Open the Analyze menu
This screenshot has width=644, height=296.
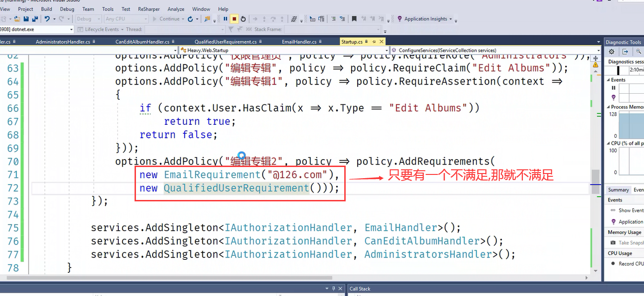[176, 9]
